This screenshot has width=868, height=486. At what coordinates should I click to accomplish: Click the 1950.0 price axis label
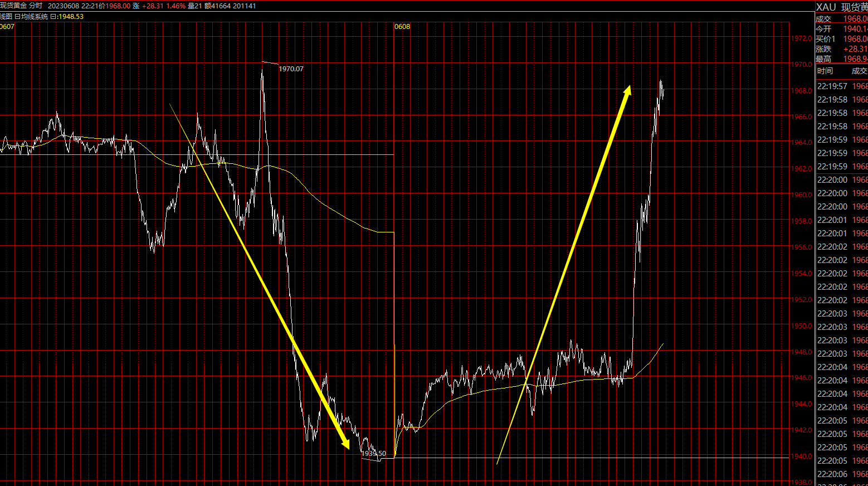pos(801,326)
